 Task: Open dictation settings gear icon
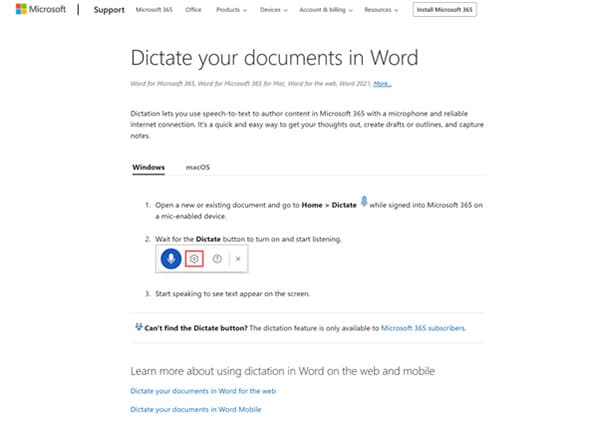pyautogui.click(x=194, y=259)
